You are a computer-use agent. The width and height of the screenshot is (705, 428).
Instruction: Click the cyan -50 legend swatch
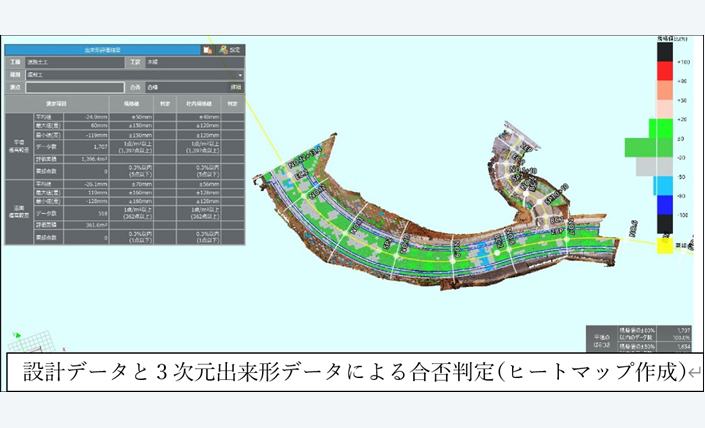(x=664, y=185)
